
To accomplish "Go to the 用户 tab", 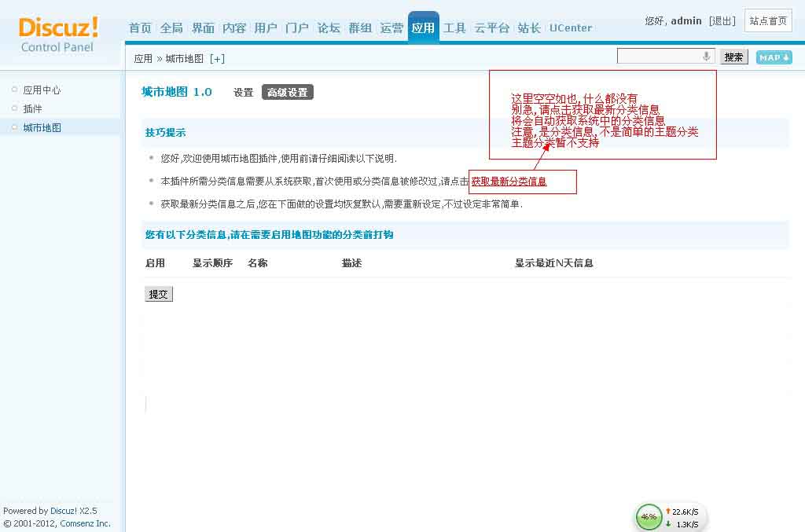I will 266,28.
